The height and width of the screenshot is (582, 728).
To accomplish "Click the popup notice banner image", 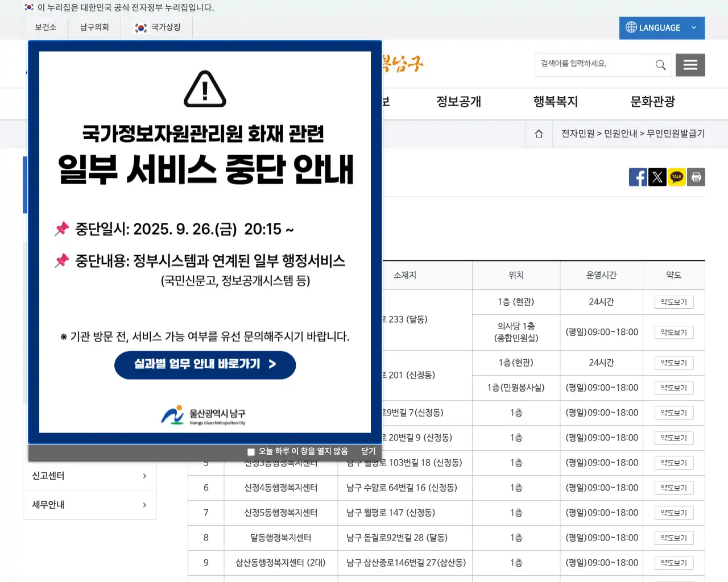I will (205, 242).
